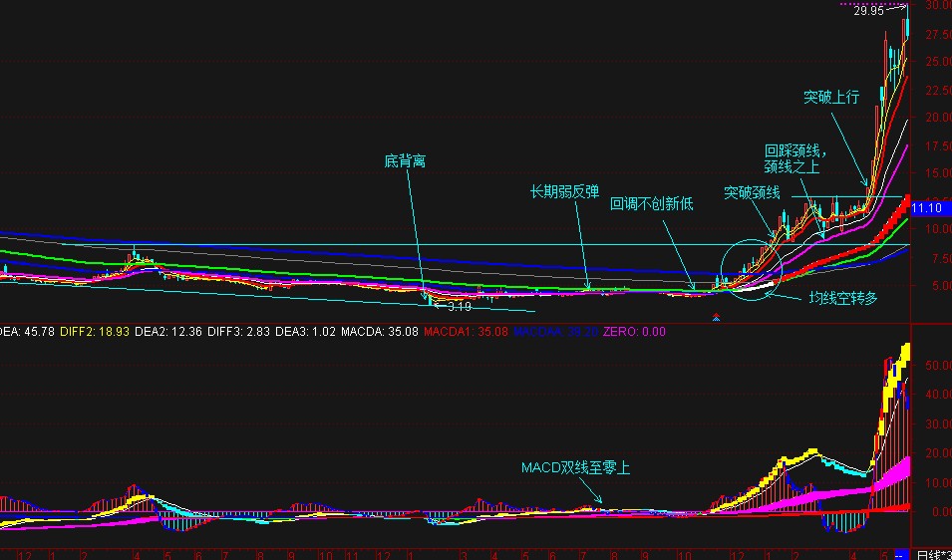Click the small red arrow marker above indicator bar
The image size is (952, 560).
click(x=716, y=319)
